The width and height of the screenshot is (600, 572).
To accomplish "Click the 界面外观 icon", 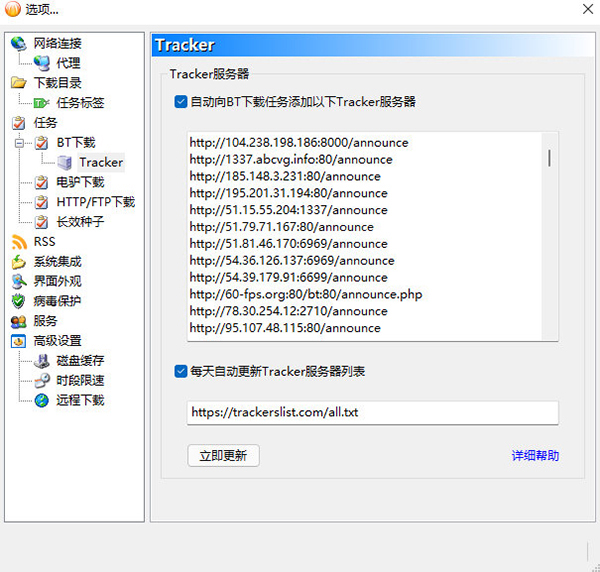I will pyautogui.click(x=19, y=281).
